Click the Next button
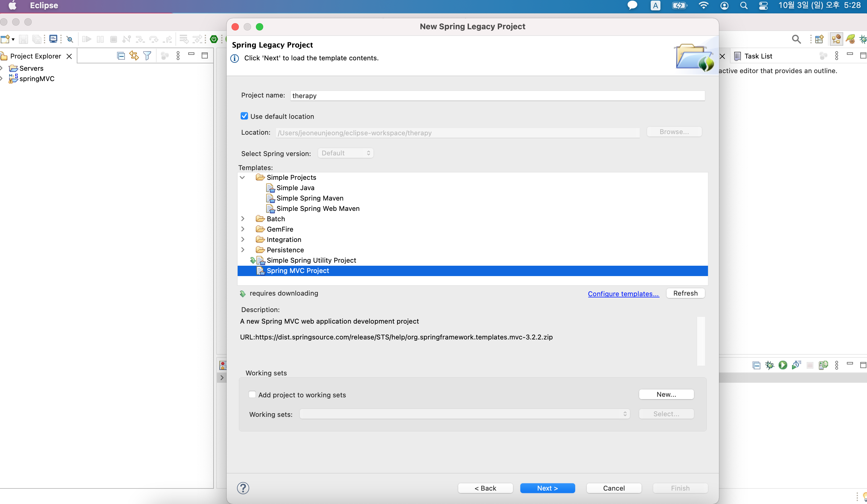867x504 pixels. click(547, 488)
